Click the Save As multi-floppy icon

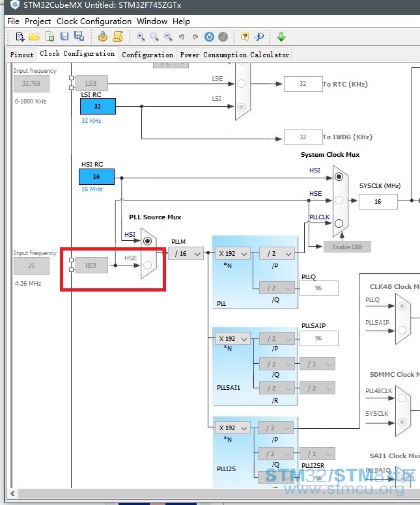point(79,36)
